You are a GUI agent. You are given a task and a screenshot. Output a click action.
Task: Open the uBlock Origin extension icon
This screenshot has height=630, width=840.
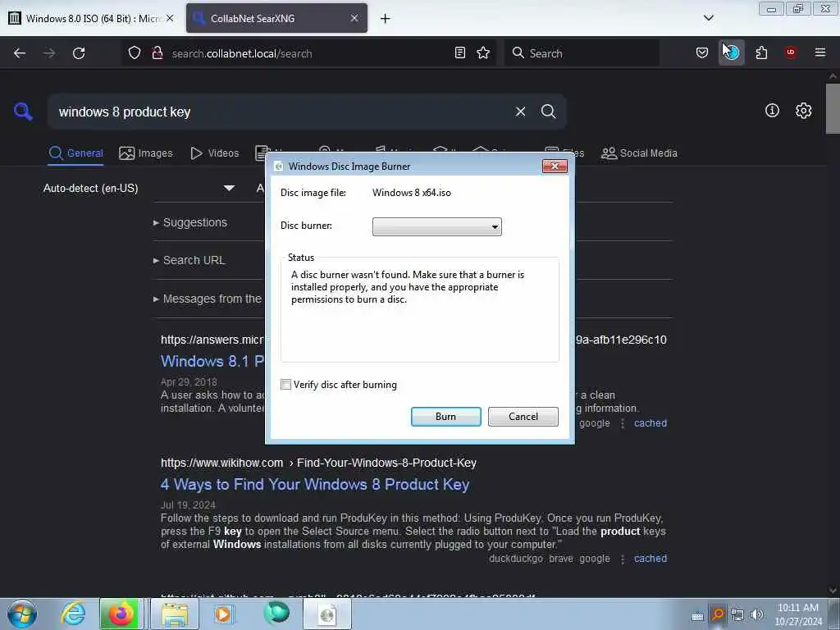click(791, 52)
